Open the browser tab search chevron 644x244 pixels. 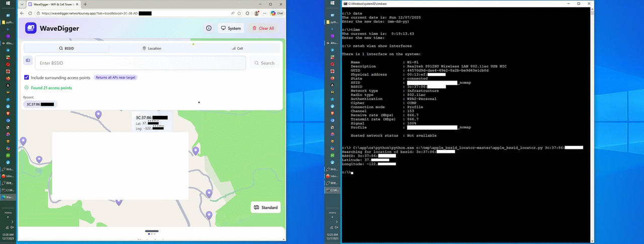[22, 4]
